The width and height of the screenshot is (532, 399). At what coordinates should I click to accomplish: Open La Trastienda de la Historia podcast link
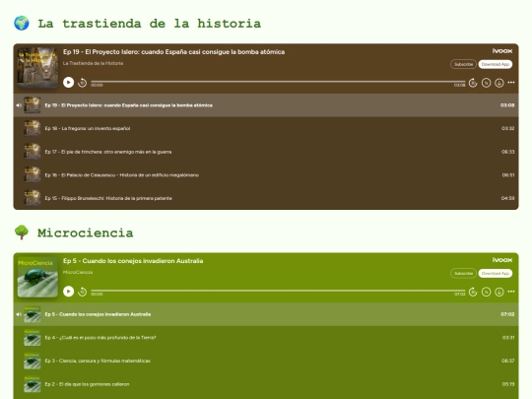[x=93, y=63]
